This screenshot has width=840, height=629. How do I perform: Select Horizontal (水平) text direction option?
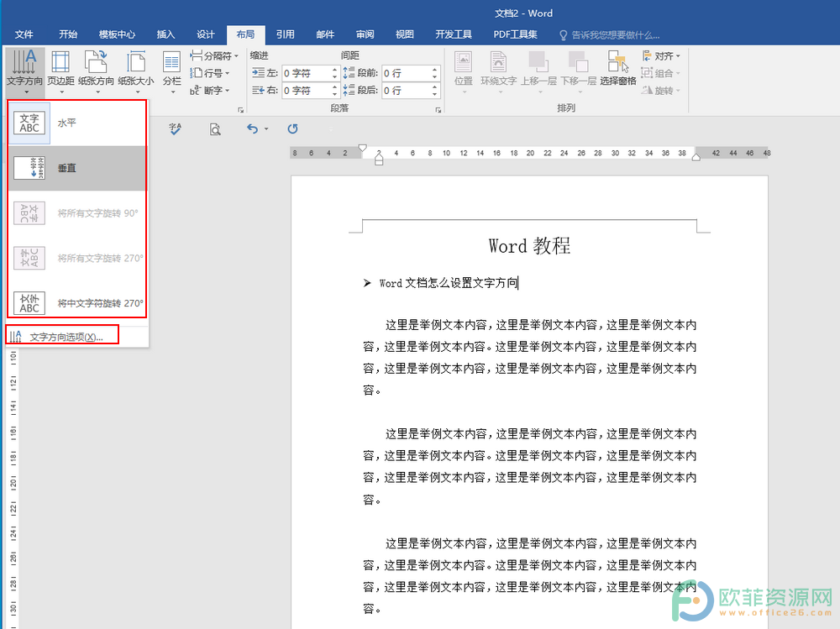(x=77, y=123)
